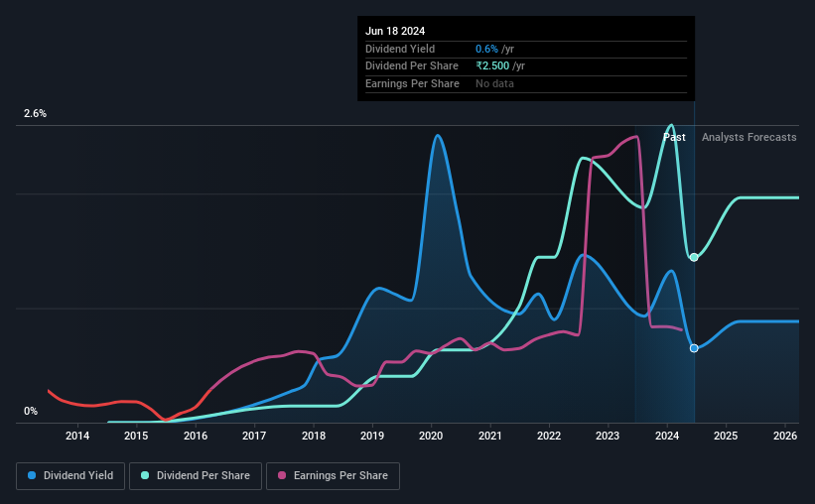Click the 2019 x-axis label
Screen dimensions: 815x504
click(x=372, y=436)
